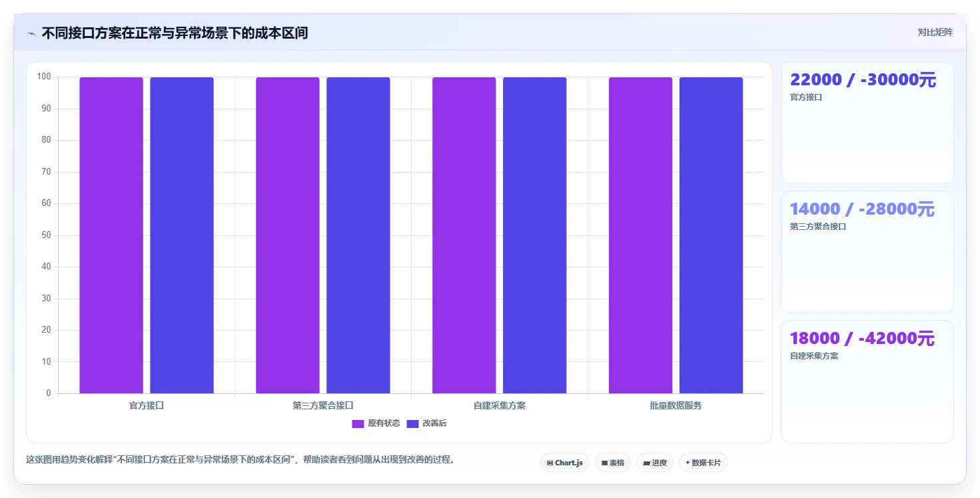The width and height of the screenshot is (980, 498).
Task: Click the 第三方聚合接口 caption in the second data card
Action: pyautogui.click(x=818, y=227)
